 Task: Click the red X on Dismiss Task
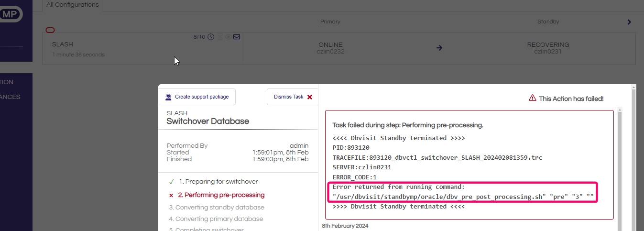310,97
